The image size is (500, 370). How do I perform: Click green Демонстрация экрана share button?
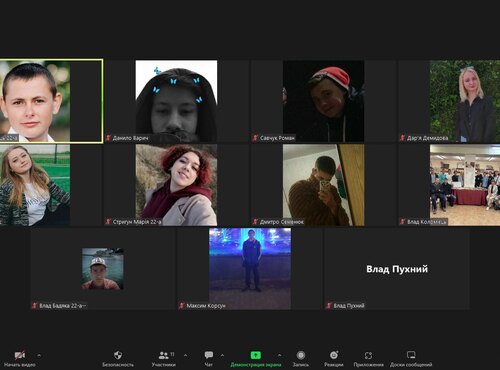[x=256, y=359]
